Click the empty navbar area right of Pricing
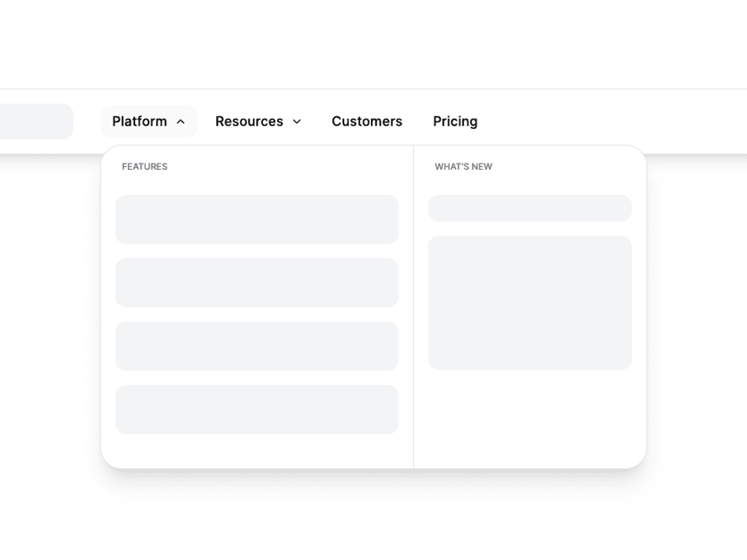 tap(610, 121)
